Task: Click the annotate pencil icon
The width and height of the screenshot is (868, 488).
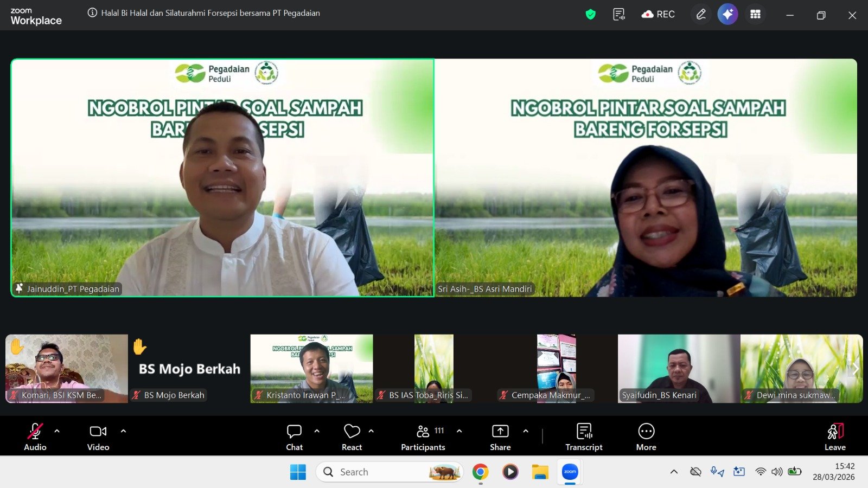Action: pyautogui.click(x=701, y=15)
